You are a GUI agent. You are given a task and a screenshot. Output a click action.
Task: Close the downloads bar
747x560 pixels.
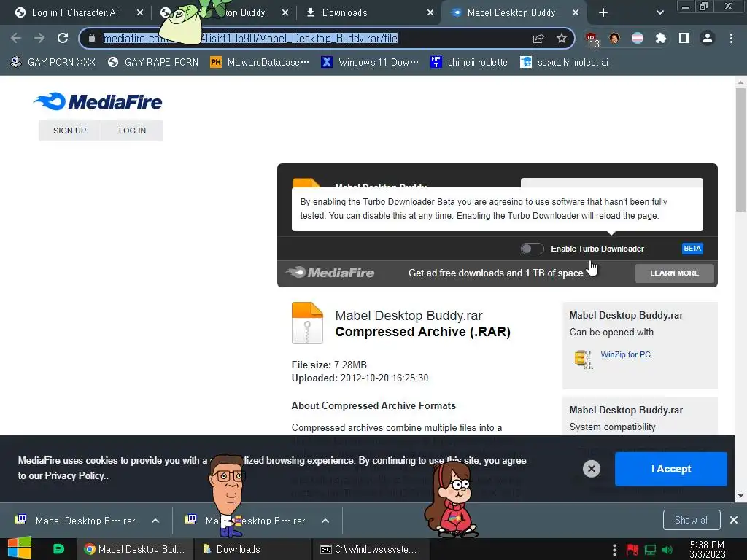click(734, 520)
